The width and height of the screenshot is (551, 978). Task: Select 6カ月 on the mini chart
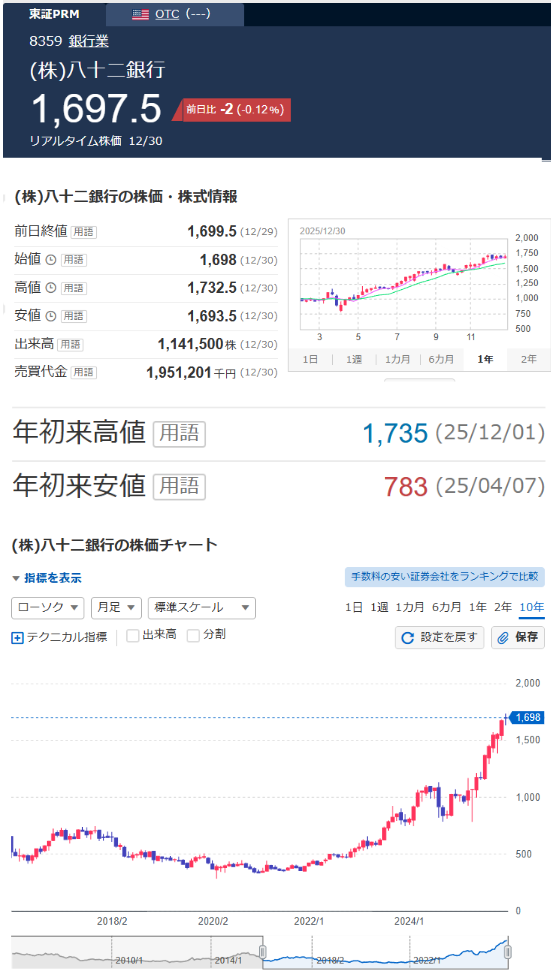point(441,359)
